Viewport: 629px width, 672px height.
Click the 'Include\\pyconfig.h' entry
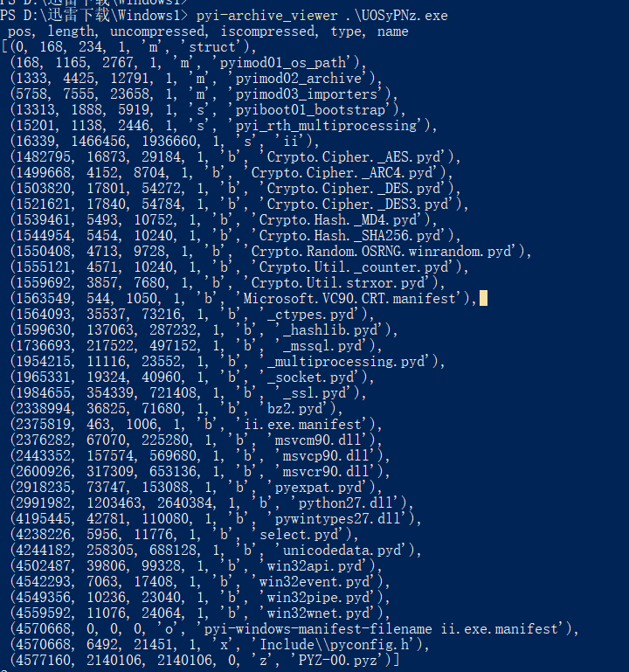(220, 645)
